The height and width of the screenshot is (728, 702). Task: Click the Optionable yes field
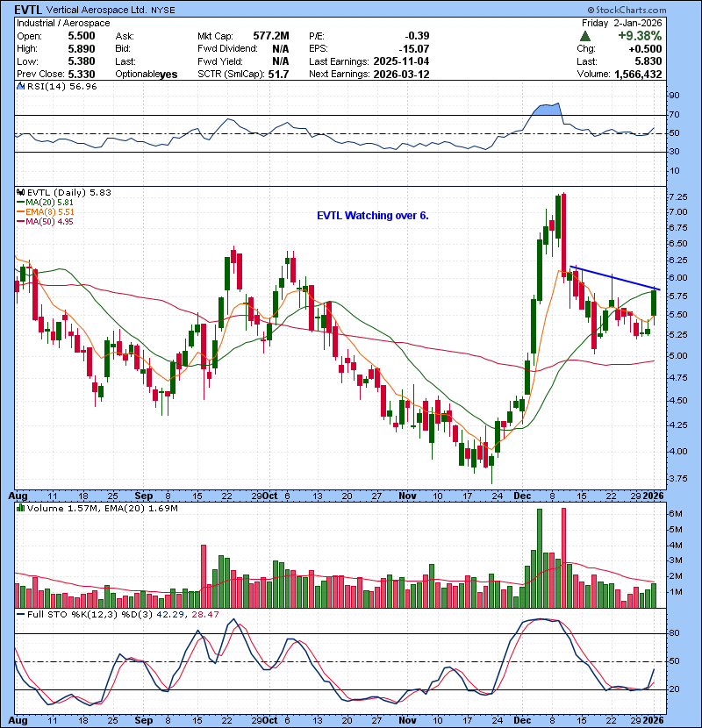coord(147,74)
